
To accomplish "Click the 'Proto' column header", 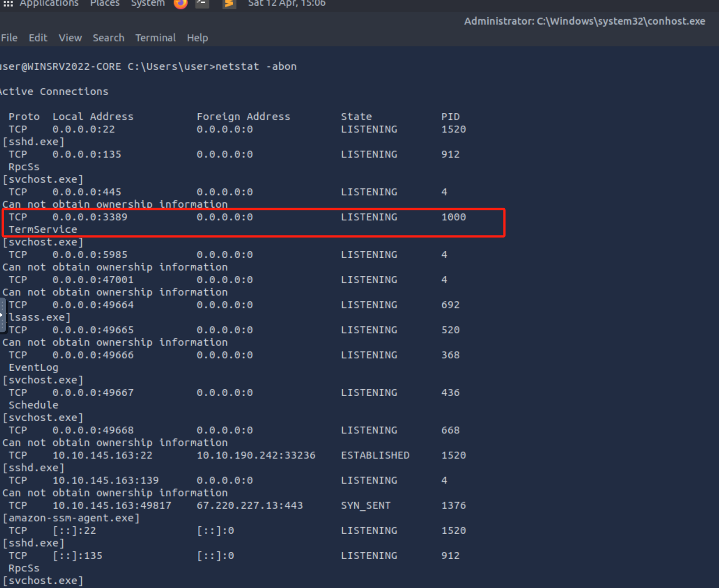I will [24, 117].
